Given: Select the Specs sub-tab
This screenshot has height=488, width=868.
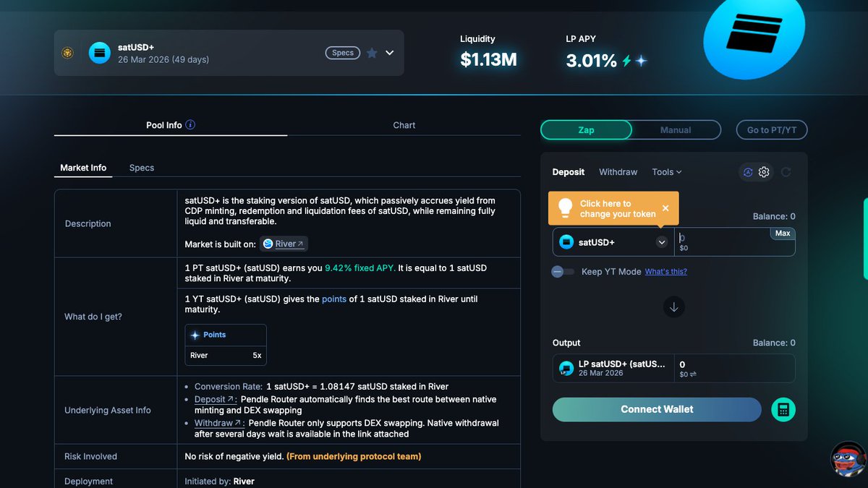Looking at the screenshot, I should click(x=142, y=167).
